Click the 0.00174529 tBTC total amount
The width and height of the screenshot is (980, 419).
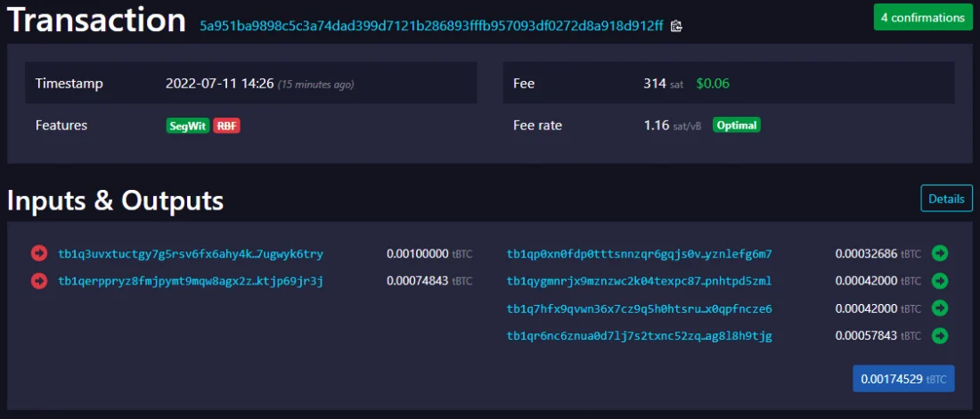click(903, 379)
